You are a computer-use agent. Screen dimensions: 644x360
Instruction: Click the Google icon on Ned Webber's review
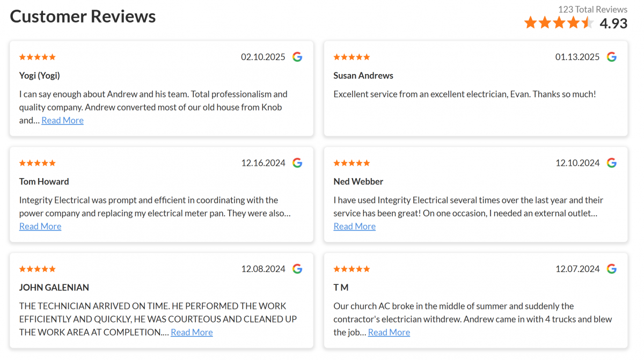[611, 163]
